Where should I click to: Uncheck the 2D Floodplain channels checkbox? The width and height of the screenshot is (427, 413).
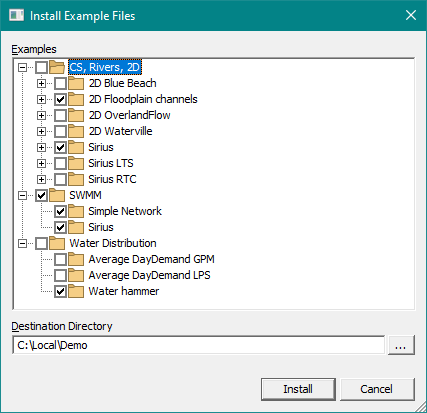pos(60,99)
